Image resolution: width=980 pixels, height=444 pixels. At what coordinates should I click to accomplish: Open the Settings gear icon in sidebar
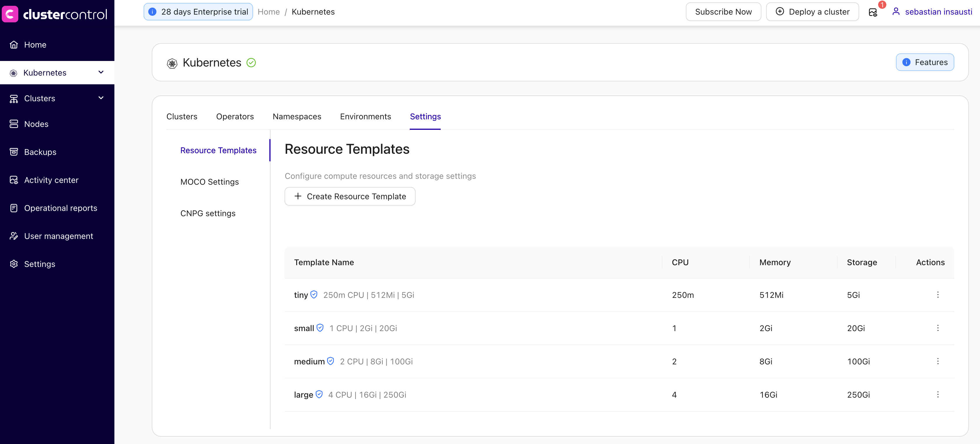pos(14,264)
